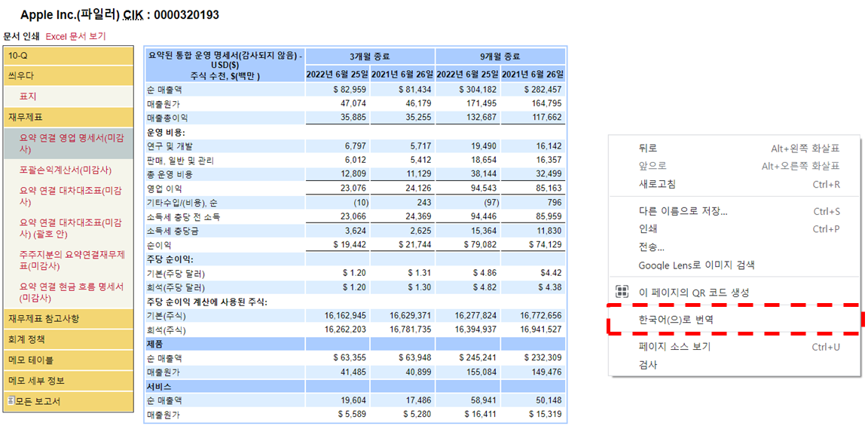
Task: Collapse the 재무제표 sidebar section
Action: pos(68,117)
